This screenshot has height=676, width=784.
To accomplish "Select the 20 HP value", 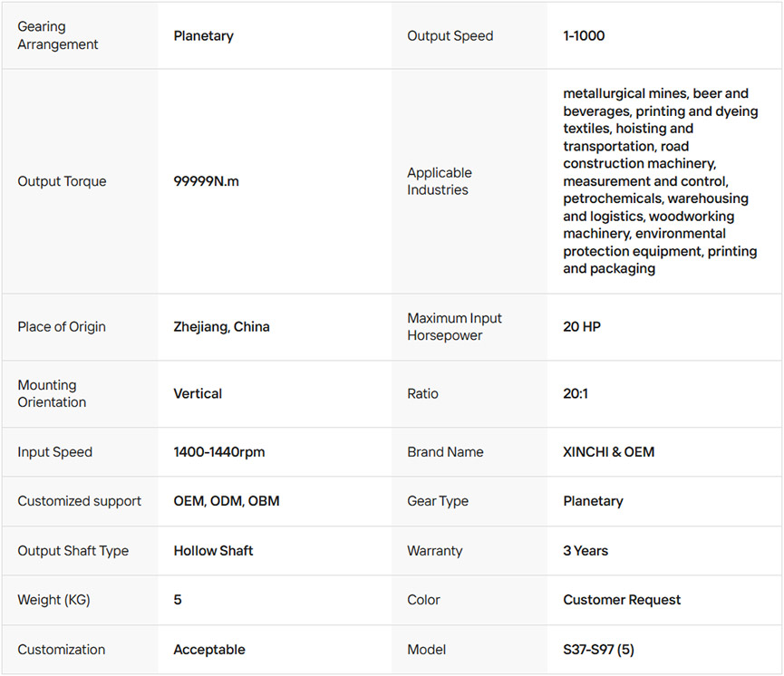I will (584, 327).
